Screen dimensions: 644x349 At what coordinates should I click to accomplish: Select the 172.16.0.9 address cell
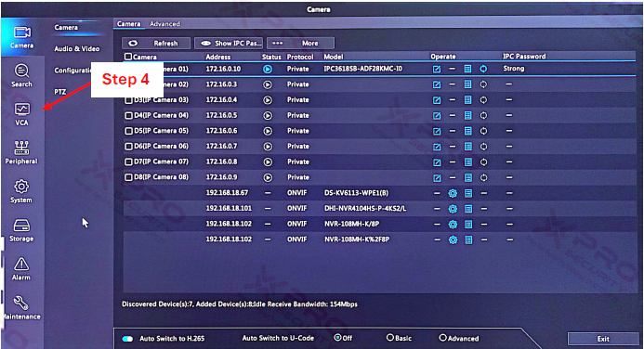tap(221, 177)
